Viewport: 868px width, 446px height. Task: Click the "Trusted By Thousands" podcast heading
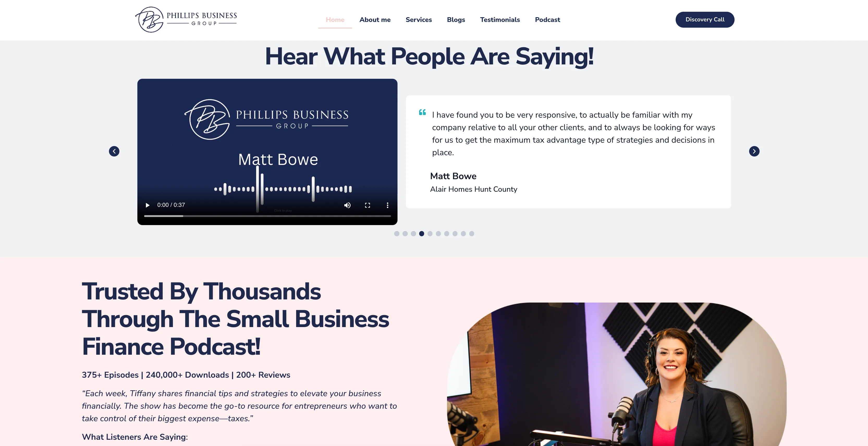[236, 319]
